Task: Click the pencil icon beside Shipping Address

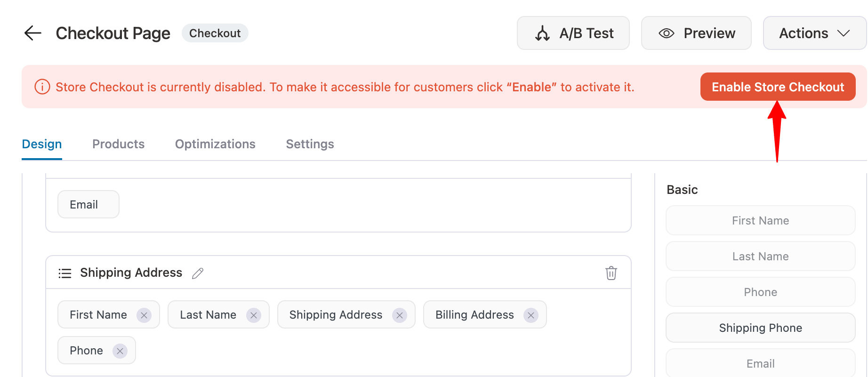Action: click(198, 273)
